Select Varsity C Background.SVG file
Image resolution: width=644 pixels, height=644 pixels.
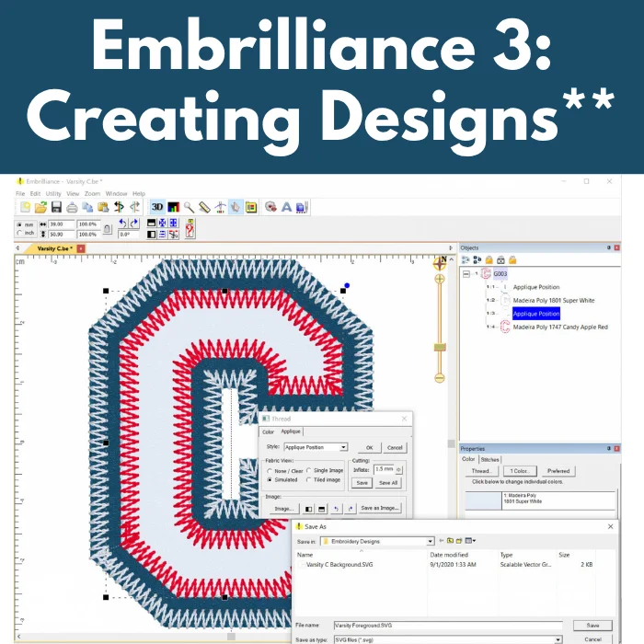pos(339,565)
